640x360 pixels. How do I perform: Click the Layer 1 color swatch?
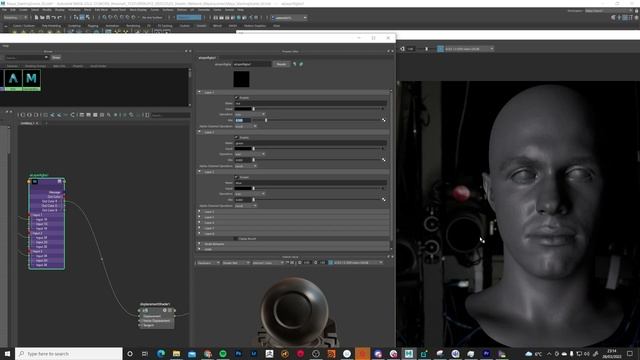pyautogui.click(x=243, y=109)
